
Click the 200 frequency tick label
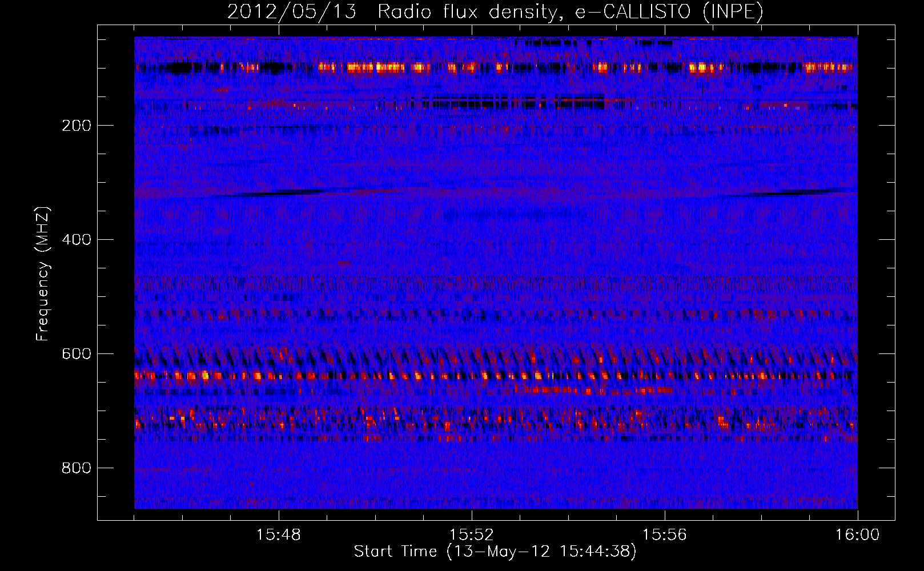pos(77,126)
